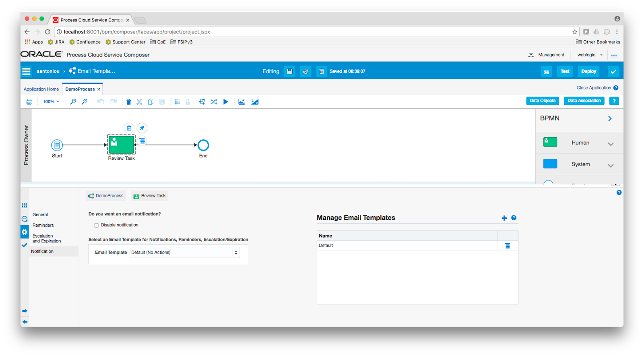Viewport: 644px width, 356px height.
Task: Click the scissors cut icon
Action: tap(139, 102)
